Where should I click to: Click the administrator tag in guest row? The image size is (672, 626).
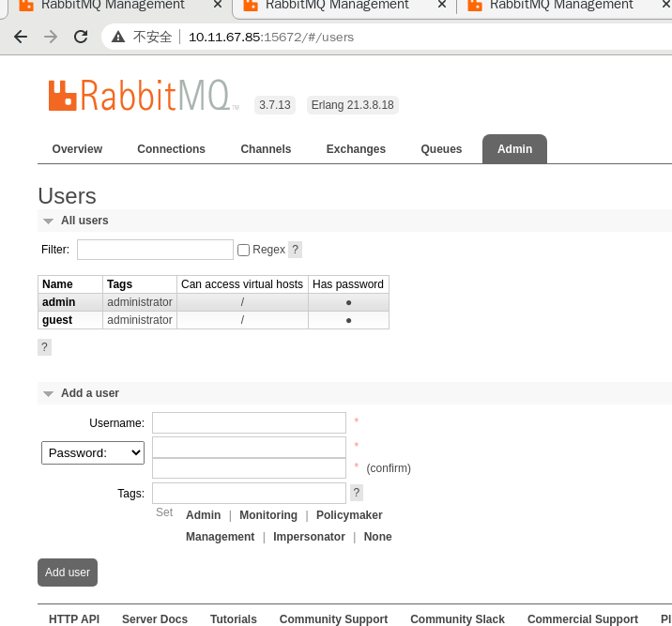140,320
